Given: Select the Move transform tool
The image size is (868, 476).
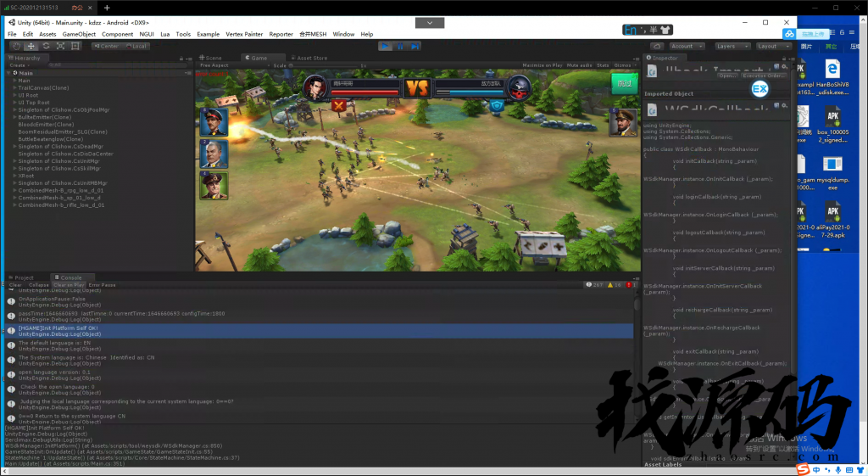Looking at the screenshot, I should (31, 46).
